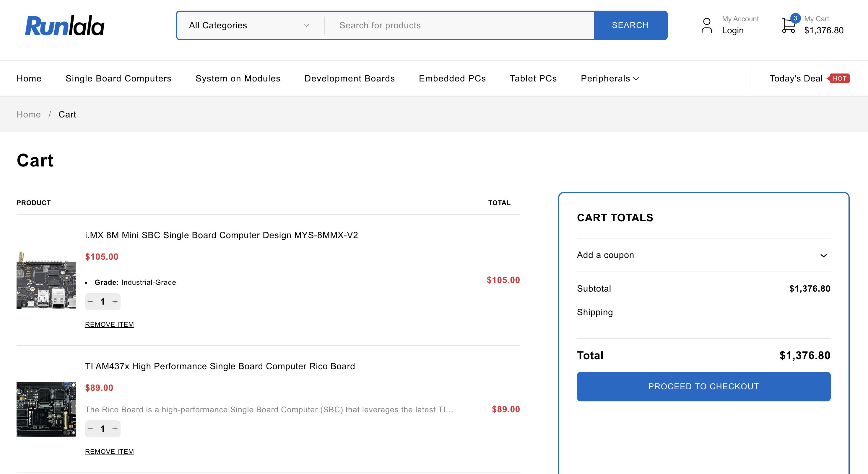Open Tablet PCs menu item
The height and width of the screenshot is (474, 868).
[533, 79]
